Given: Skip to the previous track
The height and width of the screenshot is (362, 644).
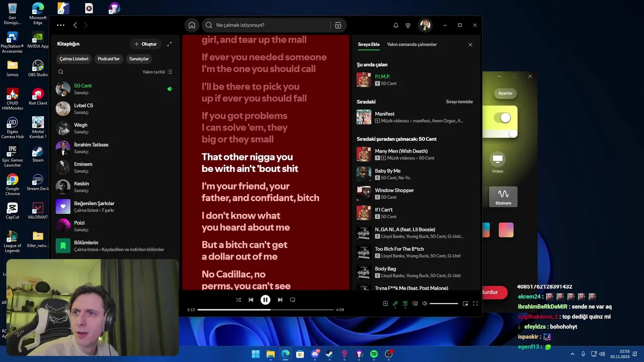Looking at the screenshot, I should [x=251, y=300].
